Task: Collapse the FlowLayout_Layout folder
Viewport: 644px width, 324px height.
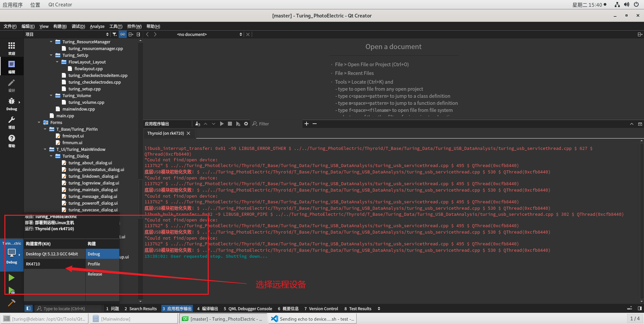Action: (x=57, y=62)
